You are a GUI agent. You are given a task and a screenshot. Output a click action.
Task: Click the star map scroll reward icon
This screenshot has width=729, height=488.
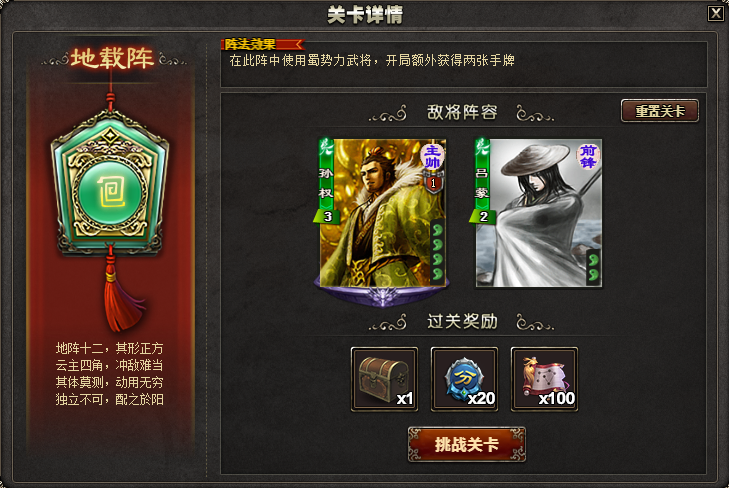click(544, 379)
